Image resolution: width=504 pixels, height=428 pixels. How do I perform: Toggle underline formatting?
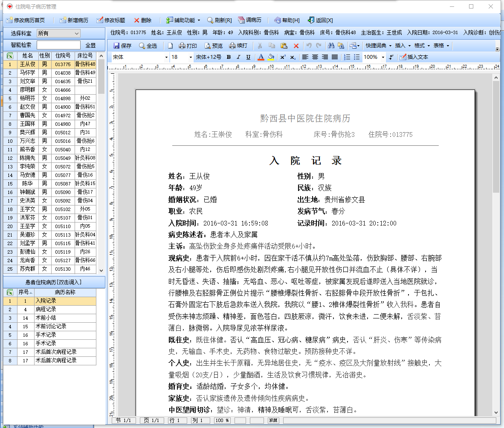click(x=249, y=57)
